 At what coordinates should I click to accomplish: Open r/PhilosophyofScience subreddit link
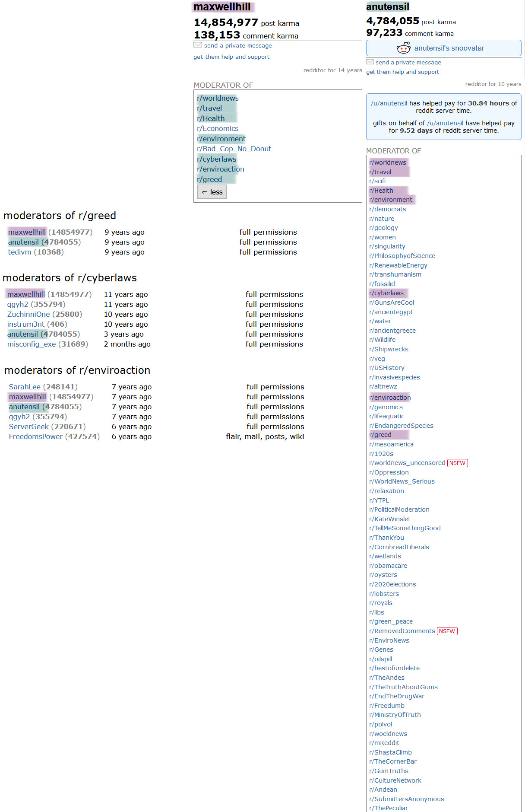click(402, 256)
